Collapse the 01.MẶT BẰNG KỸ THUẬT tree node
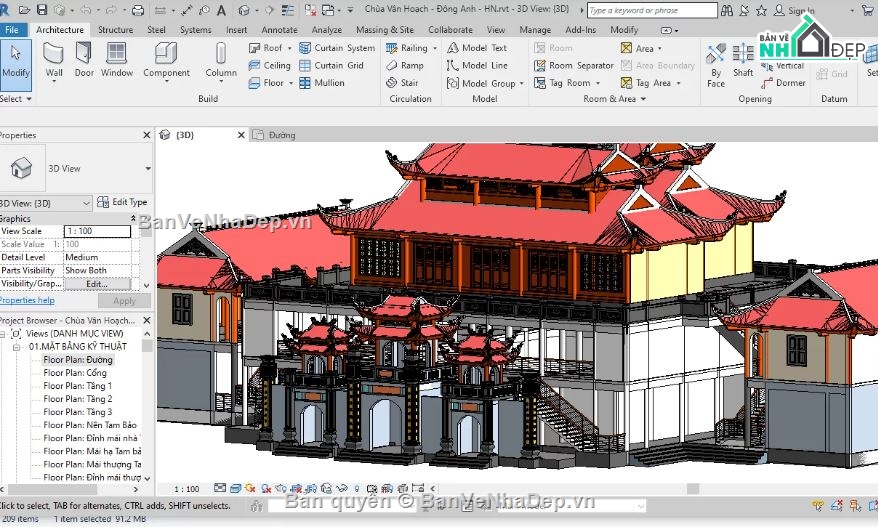This screenshot has width=878, height=527. tap(16, 346)
